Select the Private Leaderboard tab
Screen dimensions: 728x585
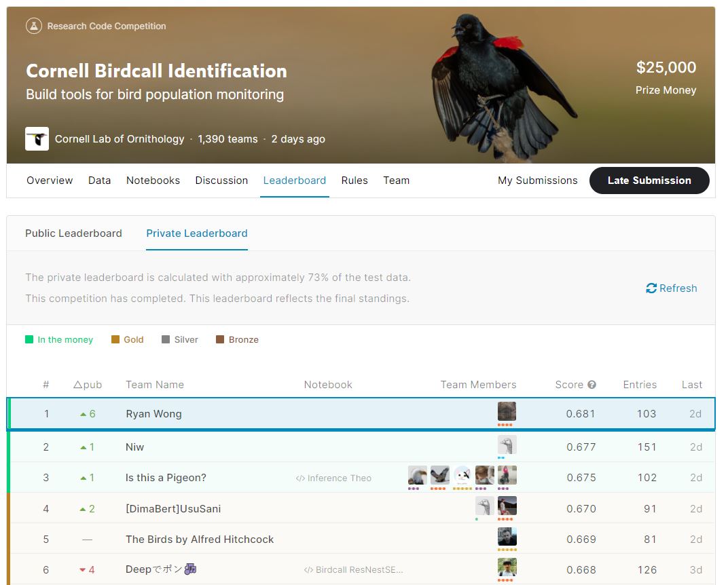click(197, 233)
